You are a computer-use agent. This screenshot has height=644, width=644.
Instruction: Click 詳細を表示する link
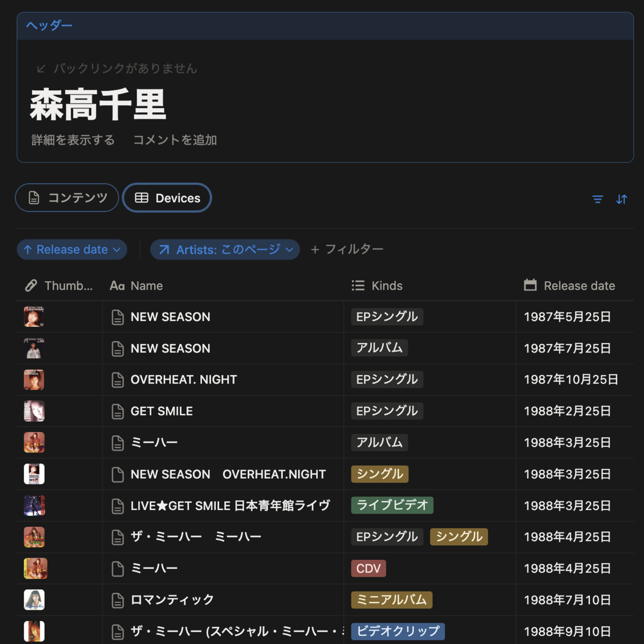click(x=73, y=140)
